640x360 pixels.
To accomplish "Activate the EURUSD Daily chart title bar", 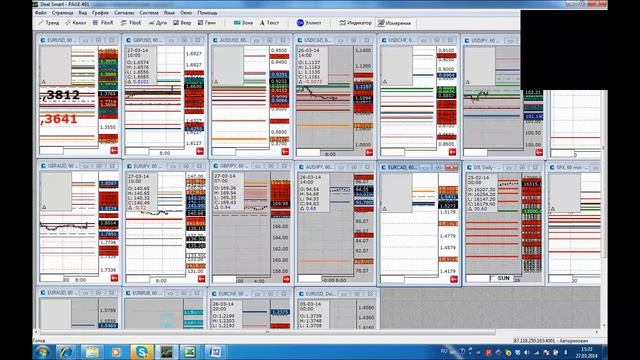I will tap(336, 293).
